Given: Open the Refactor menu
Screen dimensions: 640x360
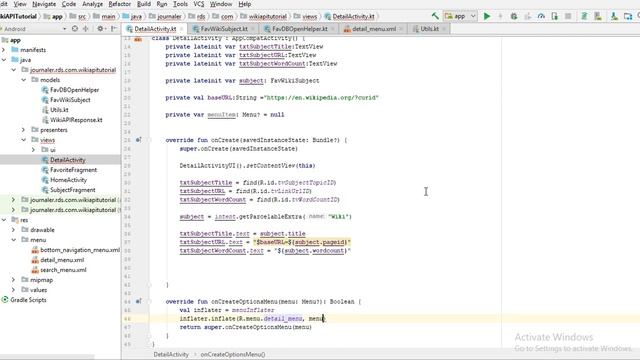Looking at the screenshot, I should coord(120,4).
